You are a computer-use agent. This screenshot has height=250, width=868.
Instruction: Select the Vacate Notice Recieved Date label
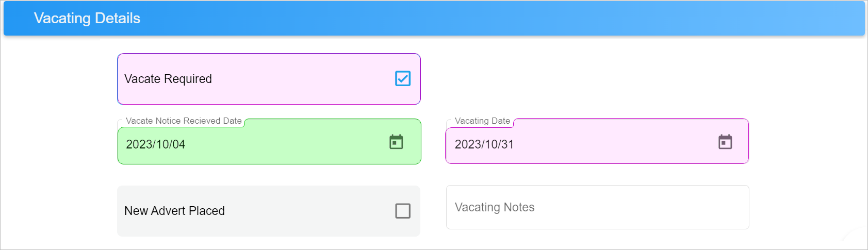(184, 121)
